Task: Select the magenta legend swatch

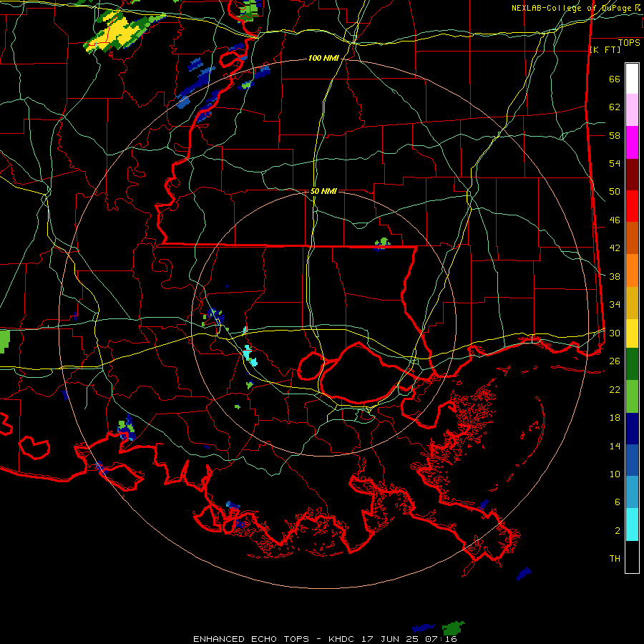Action: [x=632, y=142]
